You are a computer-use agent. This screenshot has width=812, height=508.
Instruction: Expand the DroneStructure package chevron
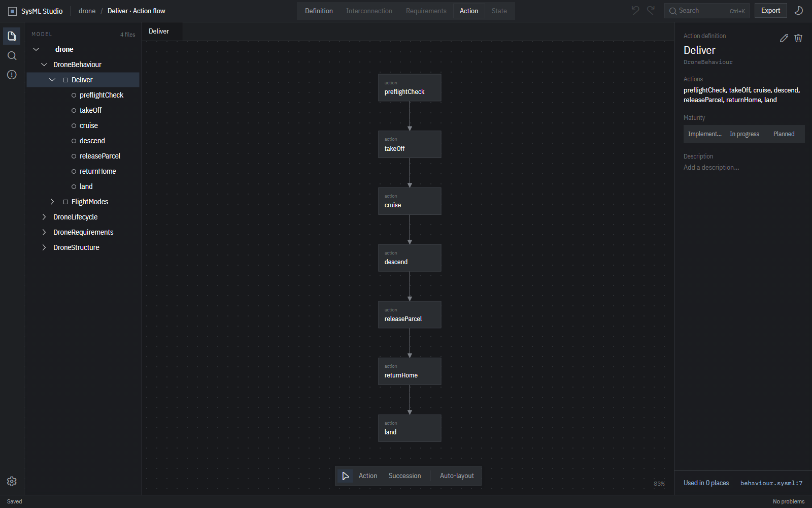click(44, 247)
